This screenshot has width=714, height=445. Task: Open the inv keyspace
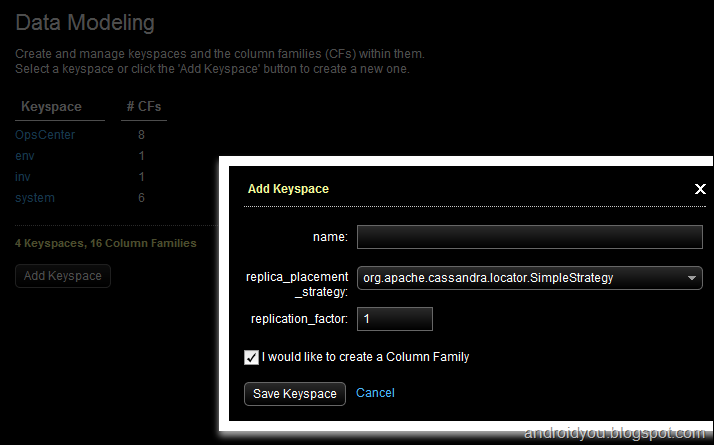click(23, 177)
